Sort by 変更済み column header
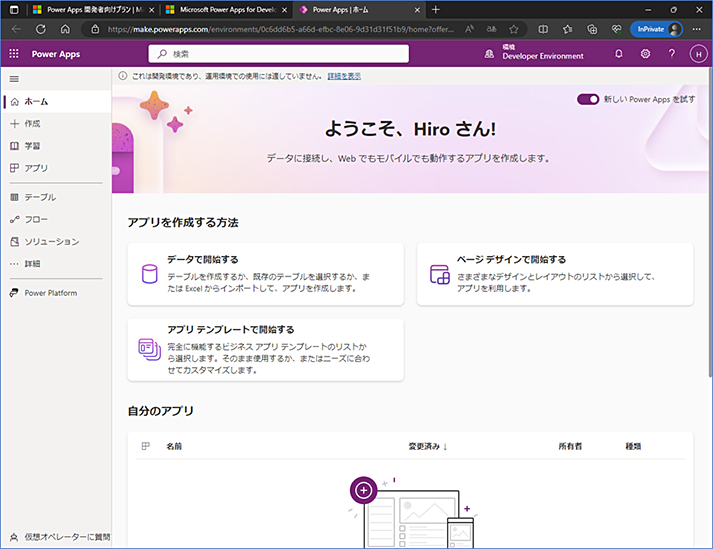The width and height of the screenshot is (713, 549). click(x=424, y=447)
